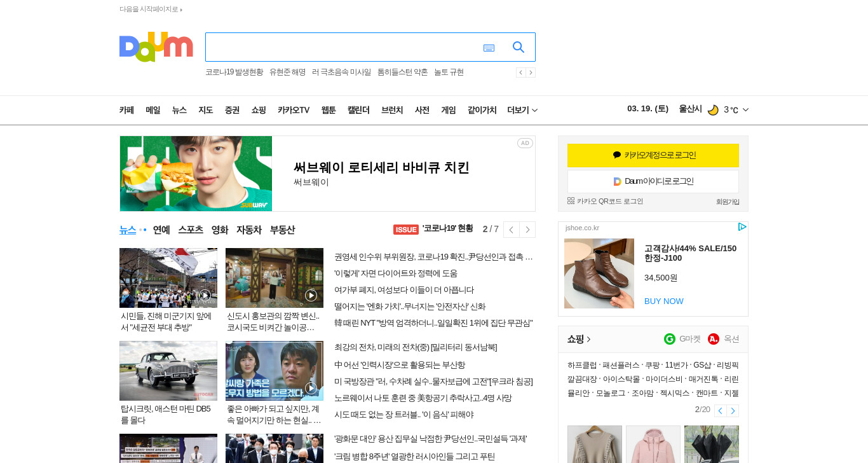Click the 회원가입 sign-up link

coord(728,202)
